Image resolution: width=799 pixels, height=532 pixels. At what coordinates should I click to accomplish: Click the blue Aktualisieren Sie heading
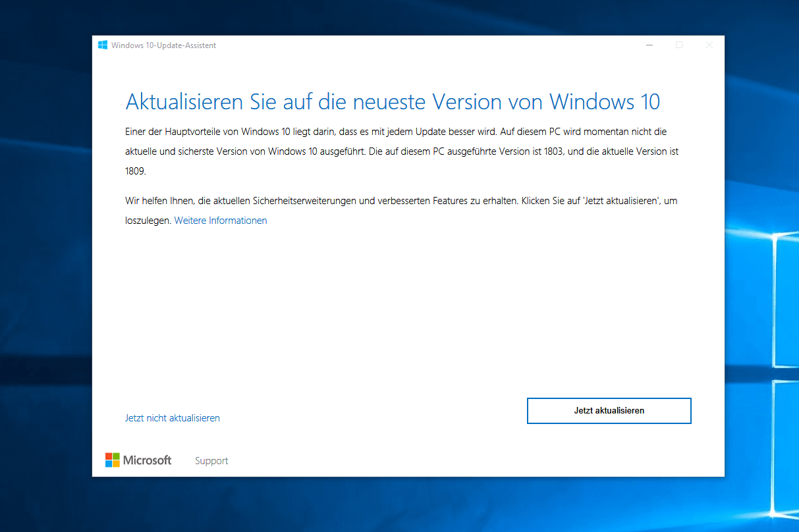click(392, 102)
